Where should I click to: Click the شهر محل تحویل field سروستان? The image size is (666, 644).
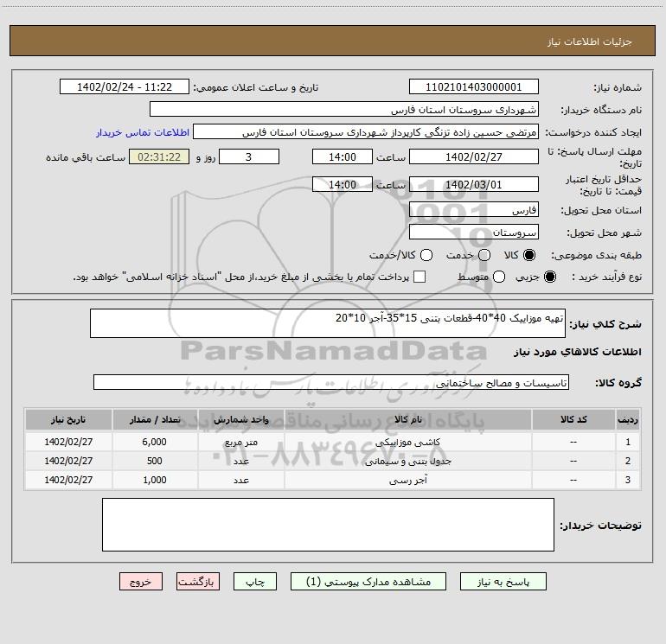click(474, 233)
